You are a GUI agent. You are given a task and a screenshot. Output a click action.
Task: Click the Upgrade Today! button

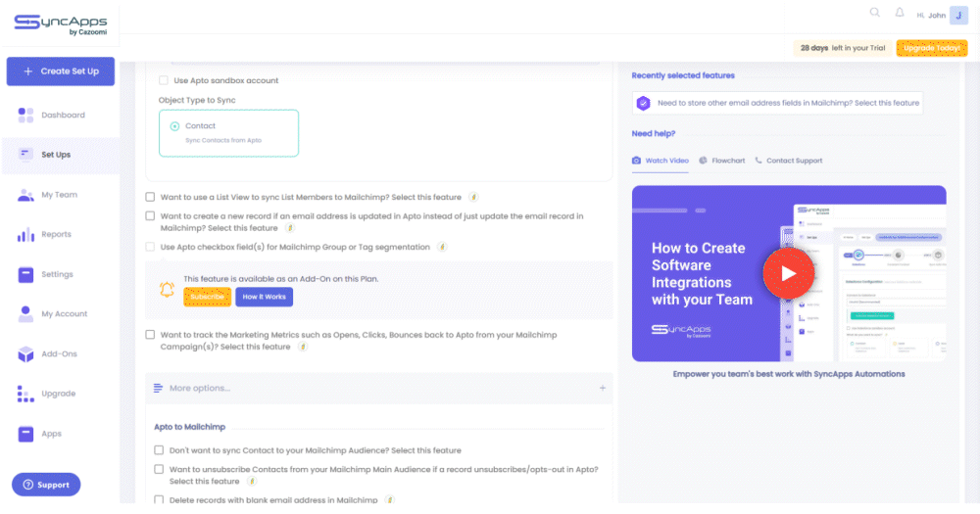[x=931, y=48]
